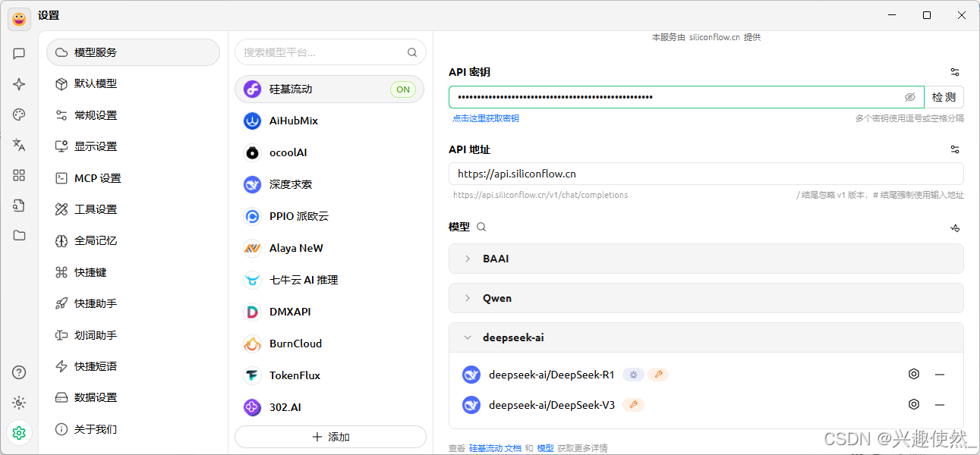Select BurnCloud provider
Screen dimensions: 980x455
tap(329, 344)
